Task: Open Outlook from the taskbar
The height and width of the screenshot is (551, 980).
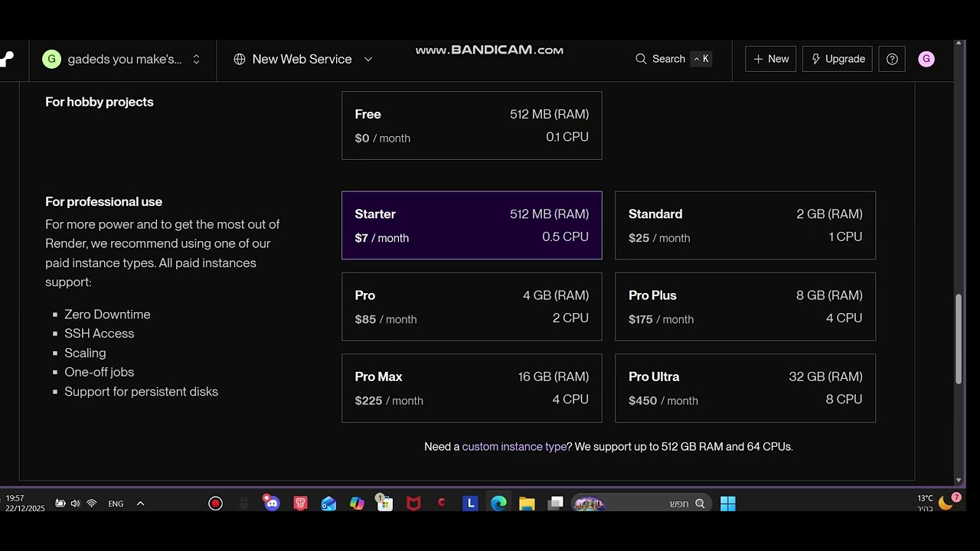Action: (x=328, y=503)
